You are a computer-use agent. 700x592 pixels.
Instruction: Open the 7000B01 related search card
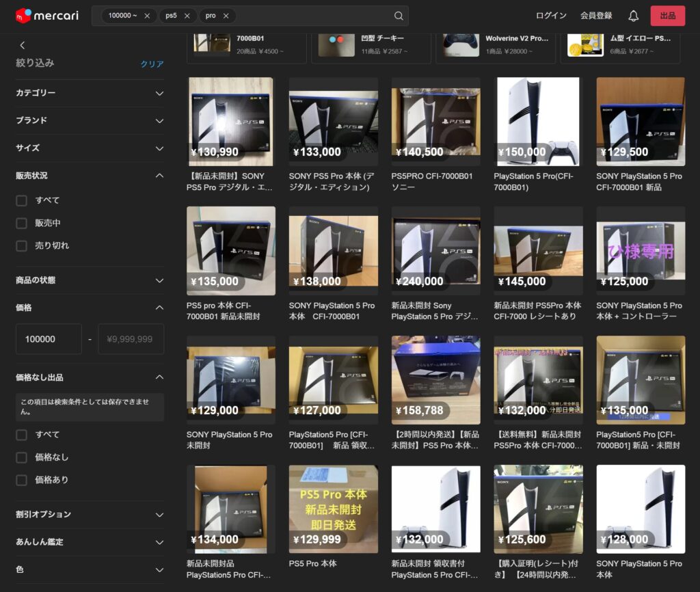(246, 47)
